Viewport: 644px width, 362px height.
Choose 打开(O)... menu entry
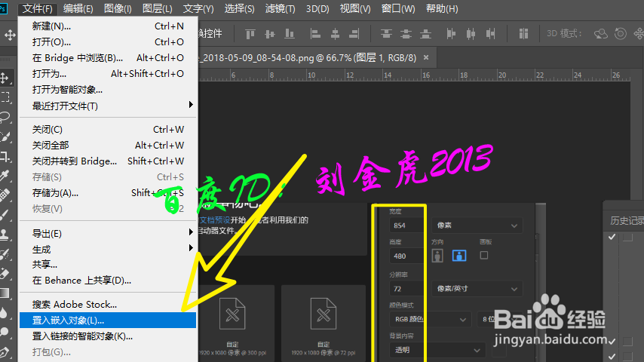click(x=108, y=42)
